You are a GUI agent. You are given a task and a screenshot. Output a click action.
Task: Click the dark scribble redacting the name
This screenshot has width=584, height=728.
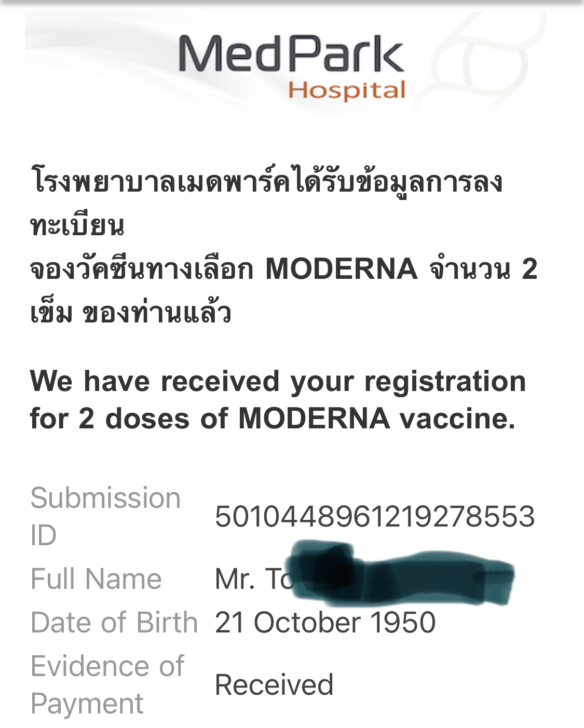(400, 574)
